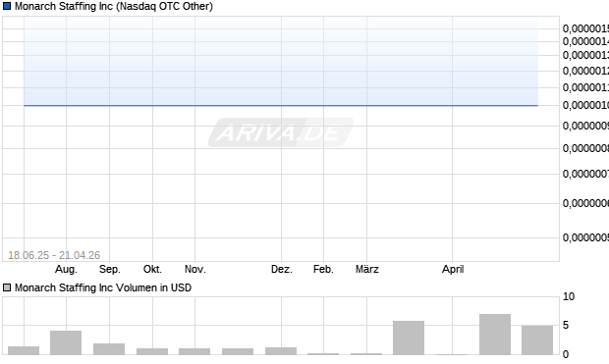This screenshot has width=609, height=364.
Task: Click the volume bar above Nov.
Action: click(194, 351)
